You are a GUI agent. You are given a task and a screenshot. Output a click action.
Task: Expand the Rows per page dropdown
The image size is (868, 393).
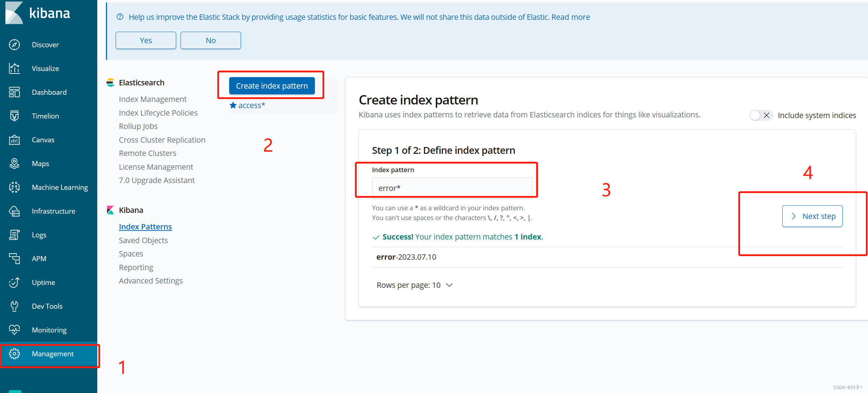click(x=414, y=285)
